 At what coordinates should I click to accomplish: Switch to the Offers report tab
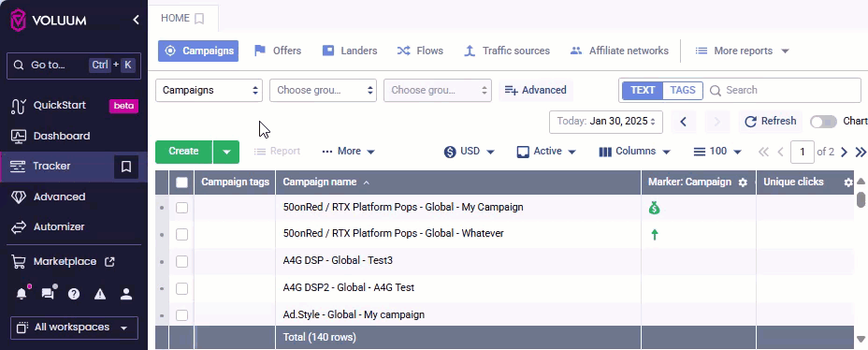(278, 51)
